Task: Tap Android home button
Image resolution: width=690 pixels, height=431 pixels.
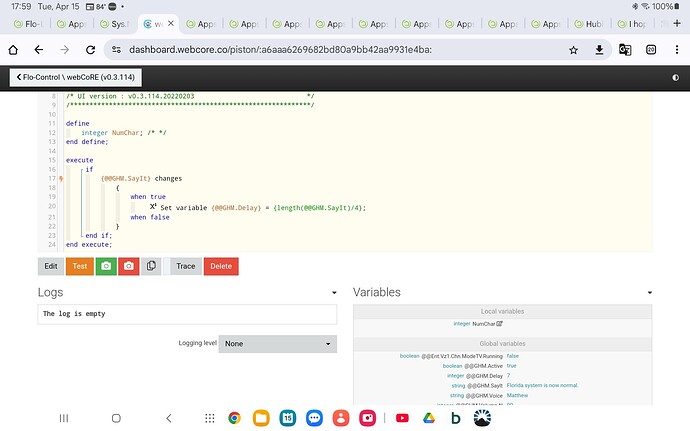Action: tap(116, 418)
